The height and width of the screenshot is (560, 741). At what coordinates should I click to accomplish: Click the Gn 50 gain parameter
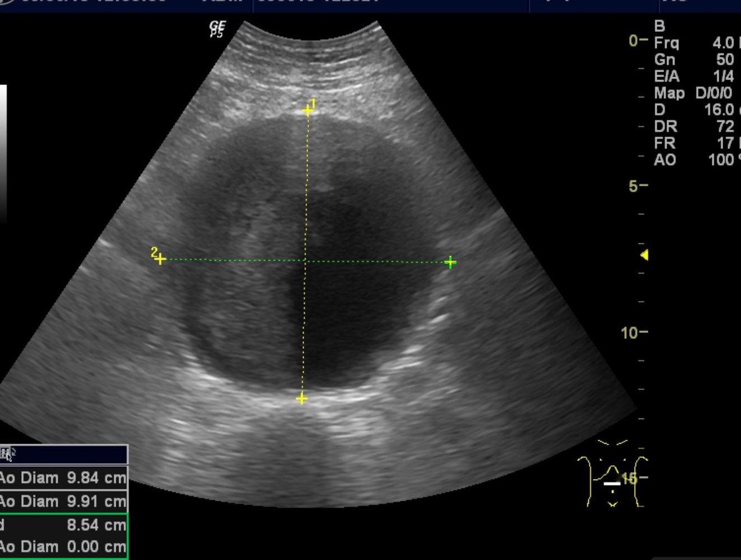tap(693, 60)
